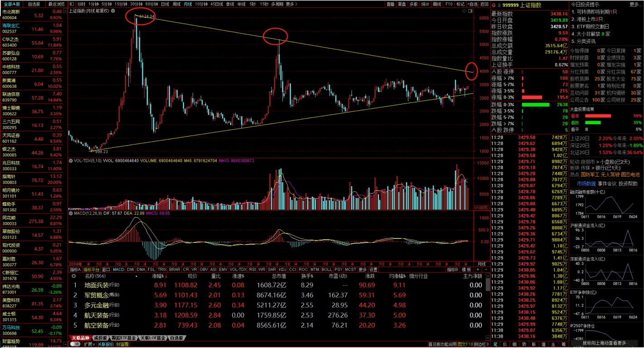Open the F10 info button in the toolbar
Image resolution: width=644 pixels, height=348 pixels.
(449, 4)
